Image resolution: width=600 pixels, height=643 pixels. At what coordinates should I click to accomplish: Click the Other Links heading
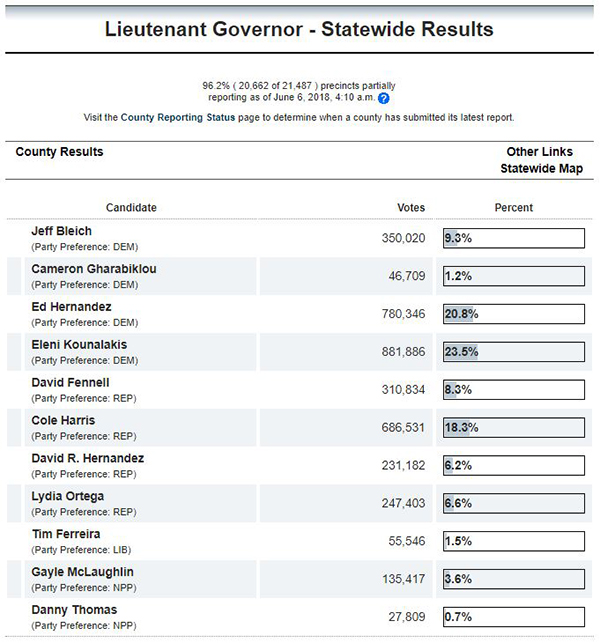pyautogui.click(x=540, y=152)
